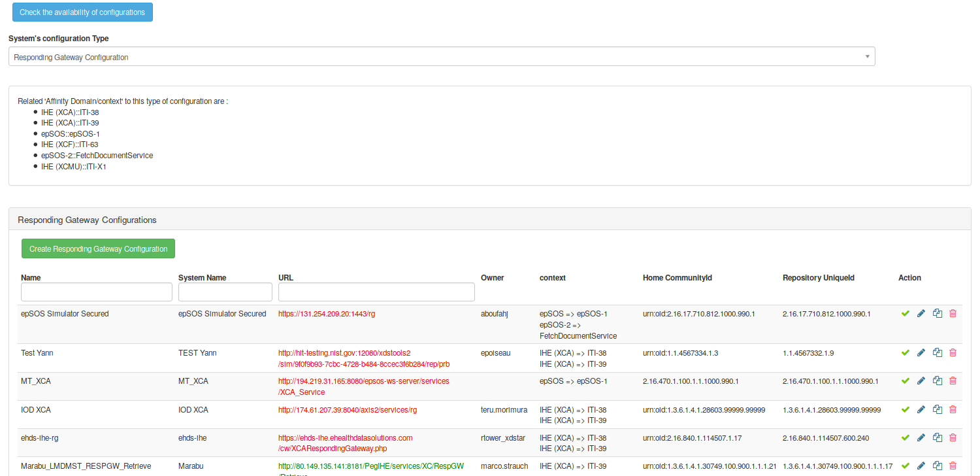Copy the Marabu_LMDMST_RESPGW_Retrieve configuration
Screen dimensions: 980x476
(938, 466)
